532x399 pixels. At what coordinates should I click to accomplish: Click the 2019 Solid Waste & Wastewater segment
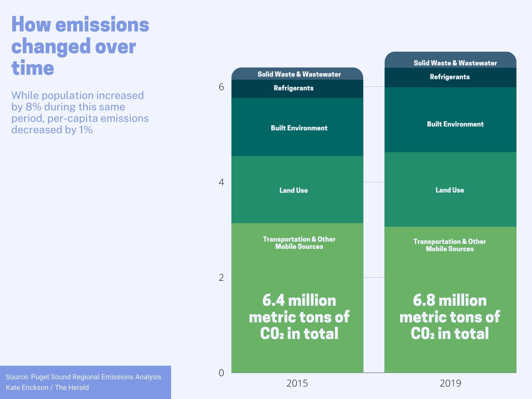pyautogui.click(x=455, y=63)
